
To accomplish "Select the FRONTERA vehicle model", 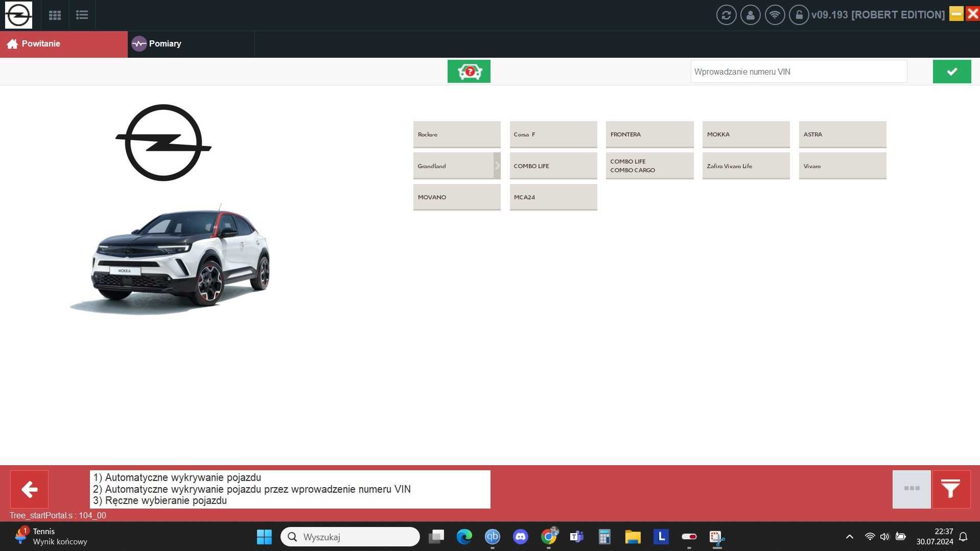I will tap(649, 134).
